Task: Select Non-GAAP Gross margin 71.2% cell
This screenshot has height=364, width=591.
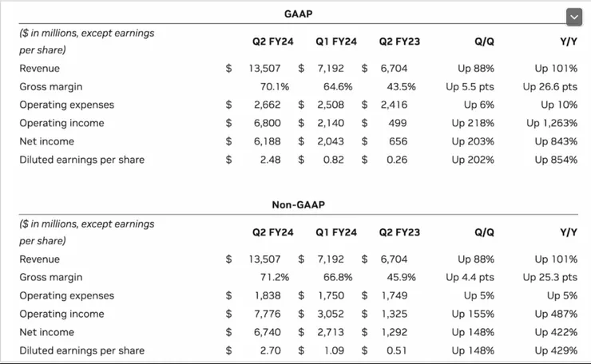Action: point(274,277)
